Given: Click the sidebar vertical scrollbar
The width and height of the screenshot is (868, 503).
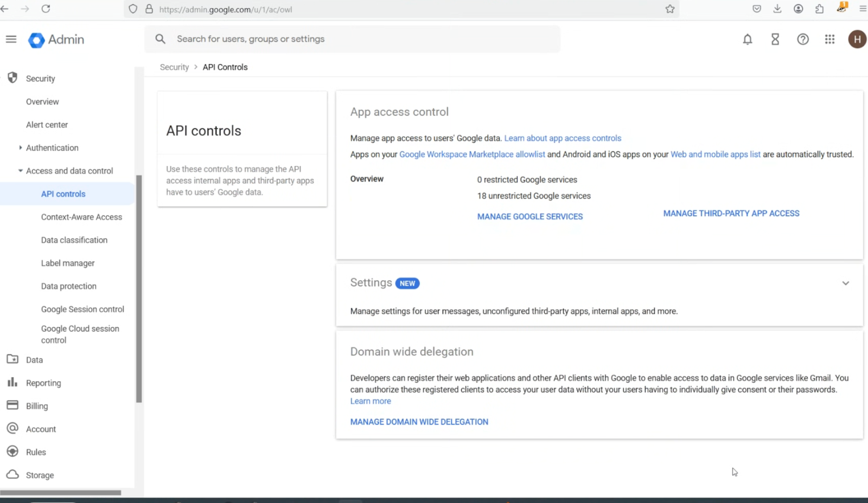Looking at the screenshot, I should coord(139,288).
